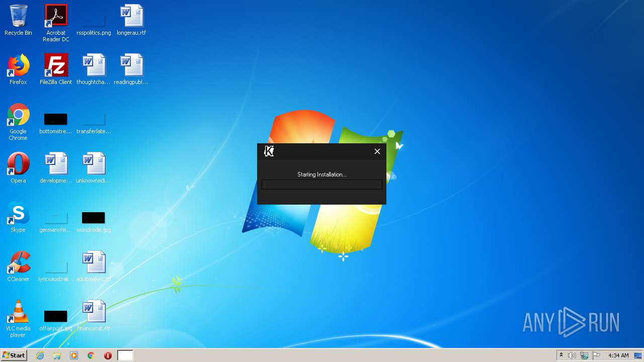Image resolution: width=644 pixels, height=362 pixels.
Task: Click the installation progress bar
Action: click(322, 185)
